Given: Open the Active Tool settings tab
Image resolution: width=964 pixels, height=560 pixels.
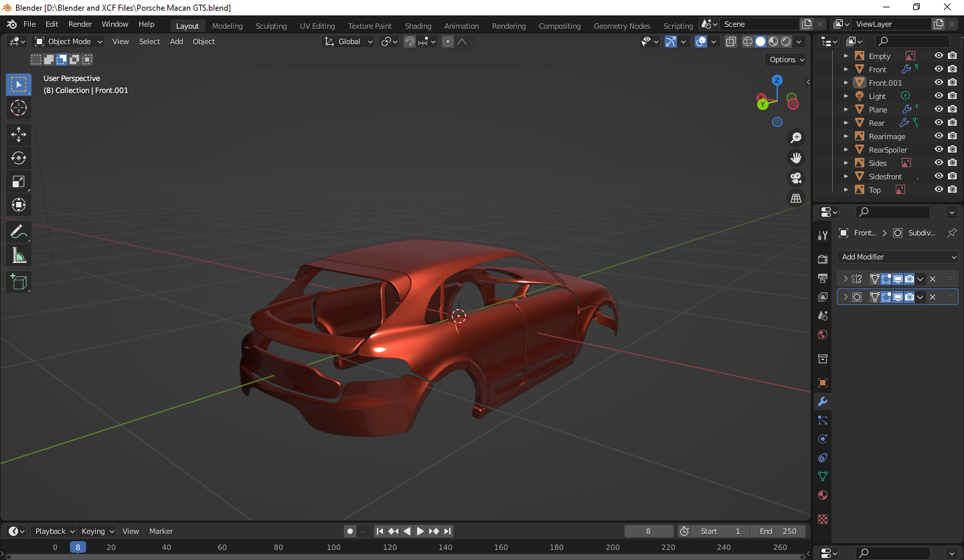Looking at the screenshot, I should [x=823, y=235].
